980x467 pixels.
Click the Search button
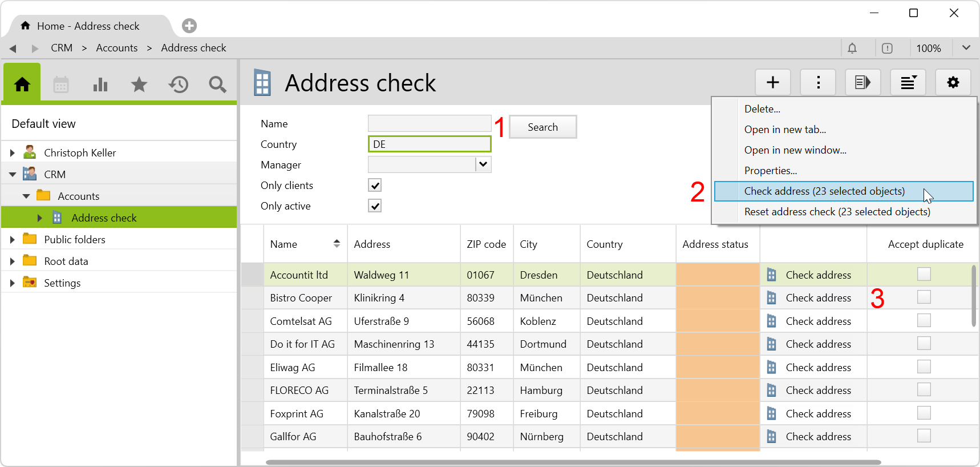click(x=542, y=127)
